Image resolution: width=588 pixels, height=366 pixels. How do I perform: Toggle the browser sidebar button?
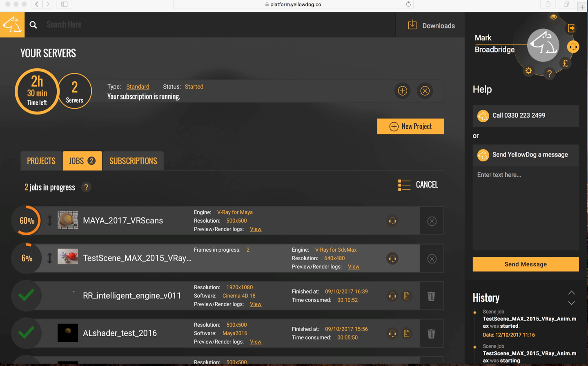65,4
